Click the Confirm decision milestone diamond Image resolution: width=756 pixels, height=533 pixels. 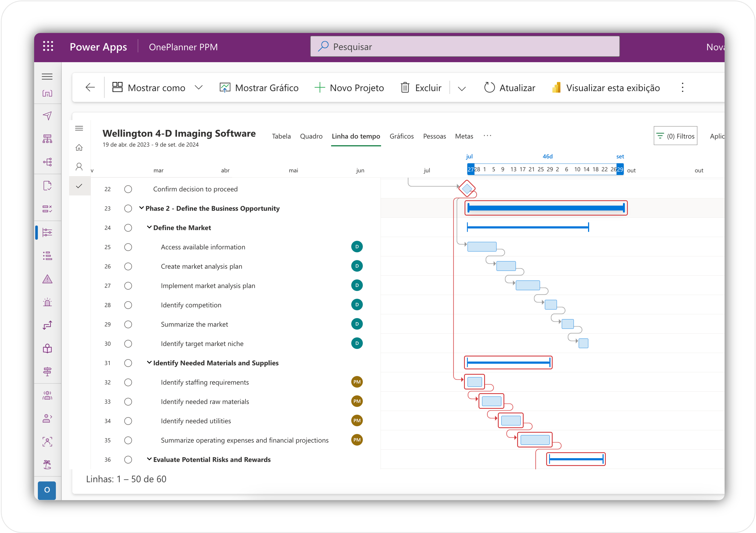point(467,189)
